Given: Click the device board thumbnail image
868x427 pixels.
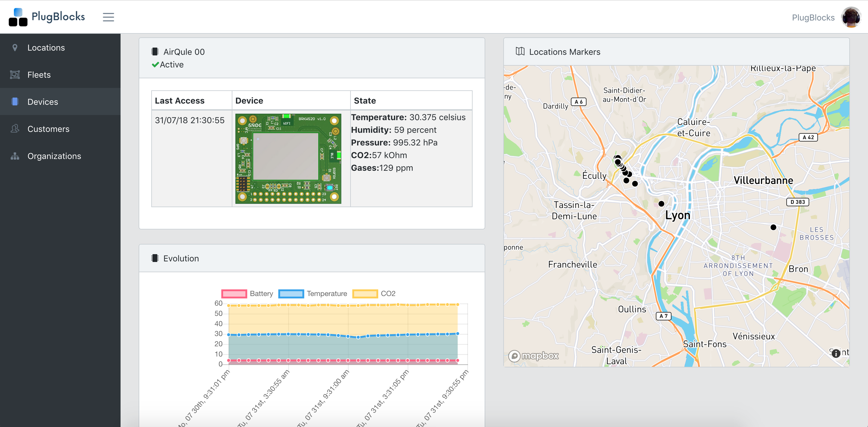Looking at the screenshot, I should (x=288, y=158).
